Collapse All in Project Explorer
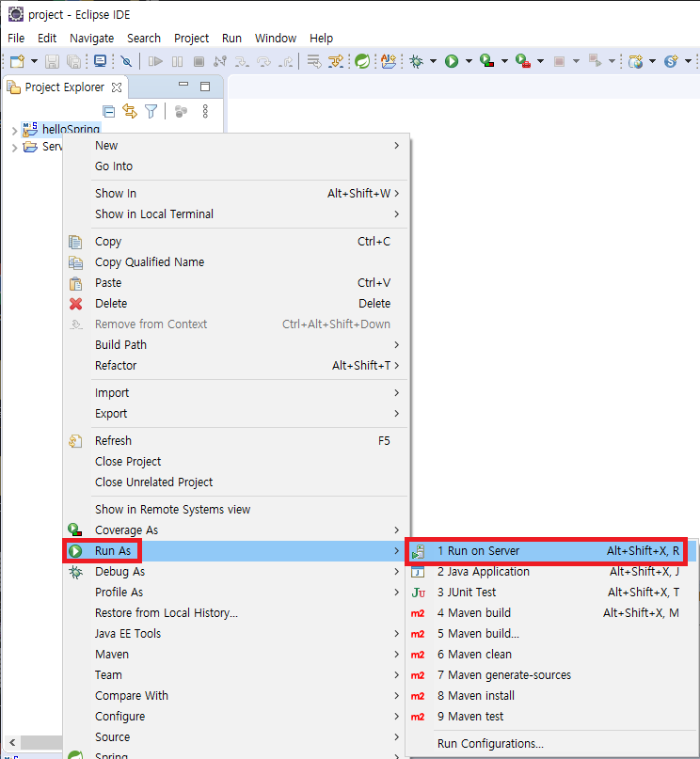This screenshot has height=759, width=700. 109,112
